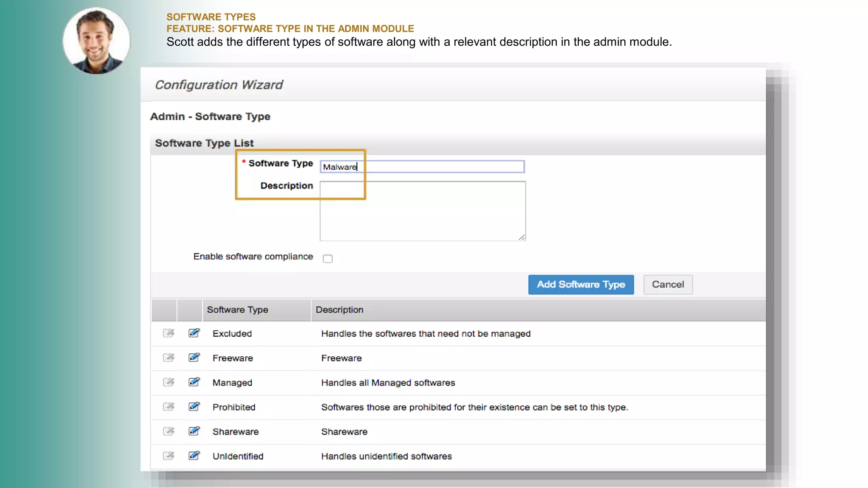Click the Freeware description cell
The width and height of the screenshot is (868, 488).
(x=342, y=358)
